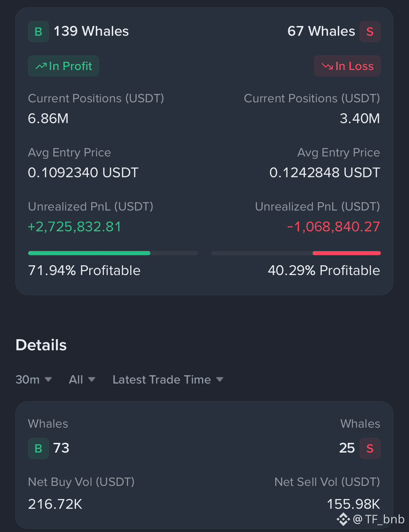The image size is (409, 532).
Task: Click the falling arrow icon in In Loss badge
Action: pos(327,66)
